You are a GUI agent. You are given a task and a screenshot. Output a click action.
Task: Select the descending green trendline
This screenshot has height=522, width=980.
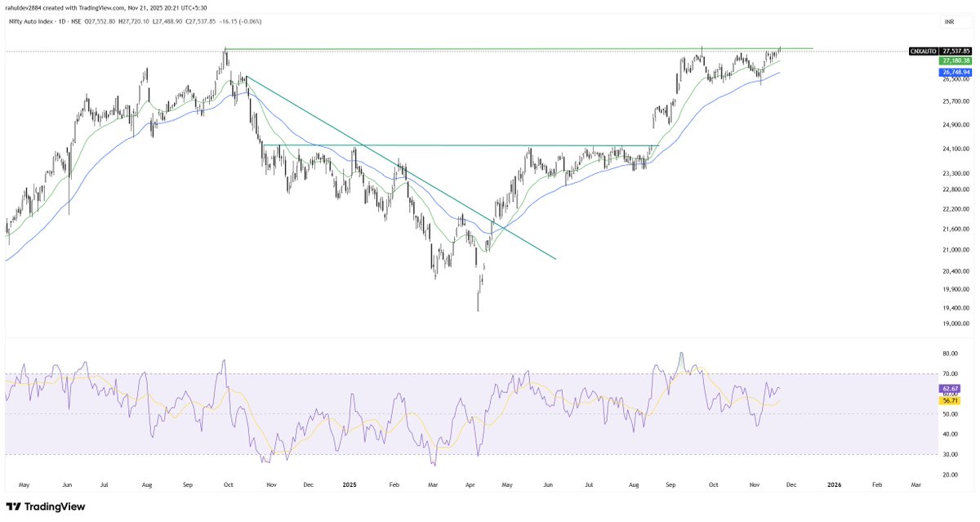coord(400,167)
